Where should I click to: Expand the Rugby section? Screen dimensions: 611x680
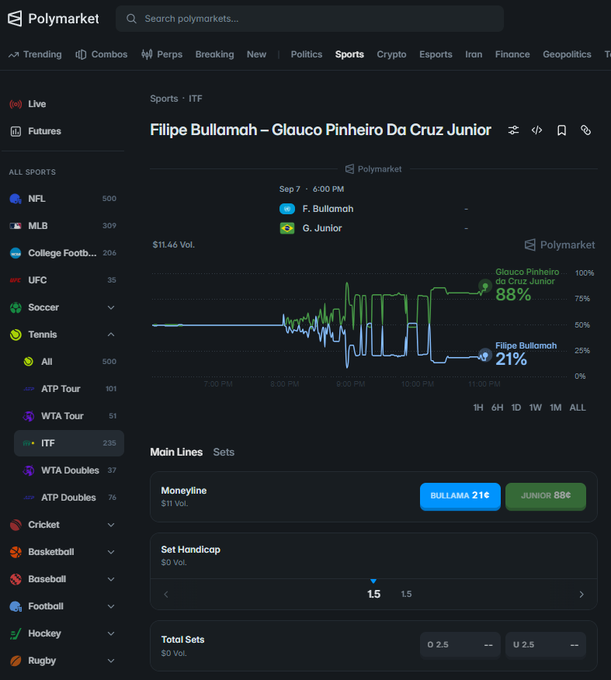(x=111, y=661)
